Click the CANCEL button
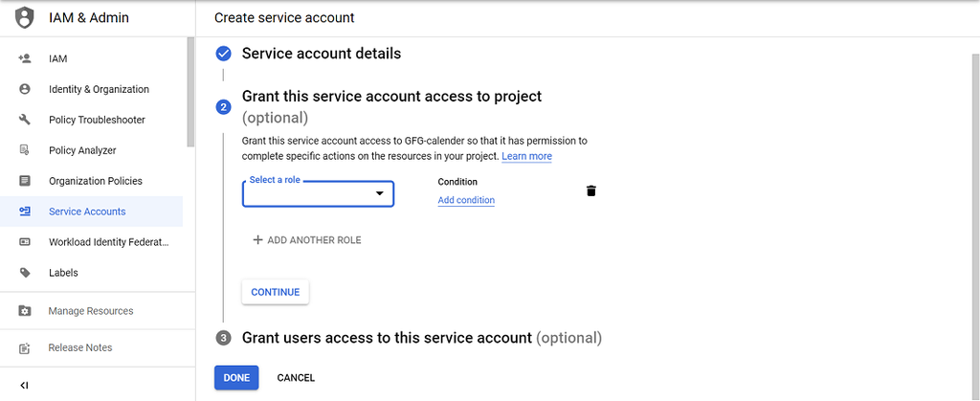980x401 pixels. (296, 378)
